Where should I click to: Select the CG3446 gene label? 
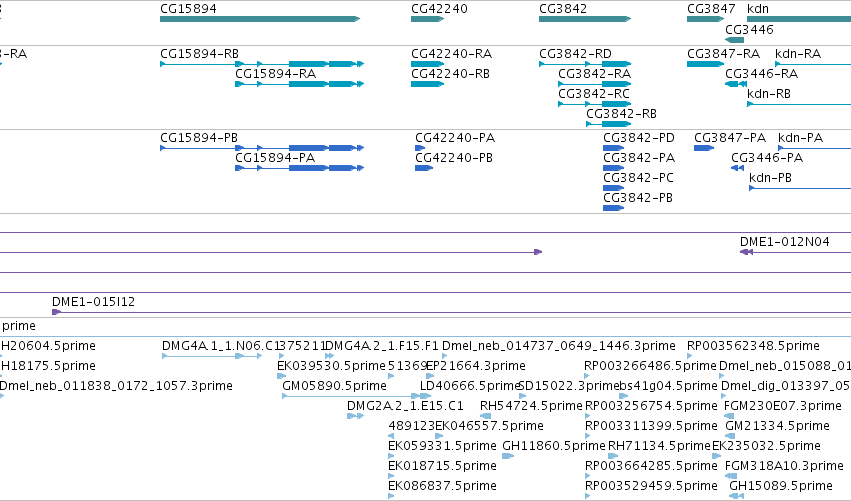pos(749,29)
